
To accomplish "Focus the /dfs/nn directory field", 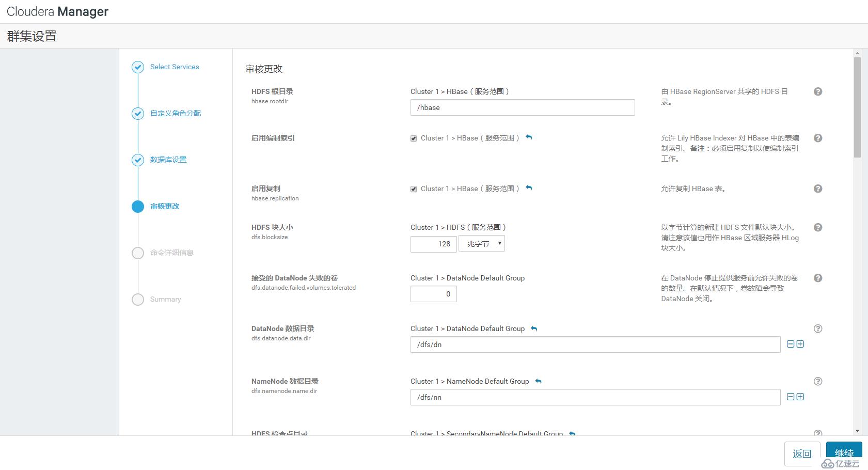I will (595, 397).
